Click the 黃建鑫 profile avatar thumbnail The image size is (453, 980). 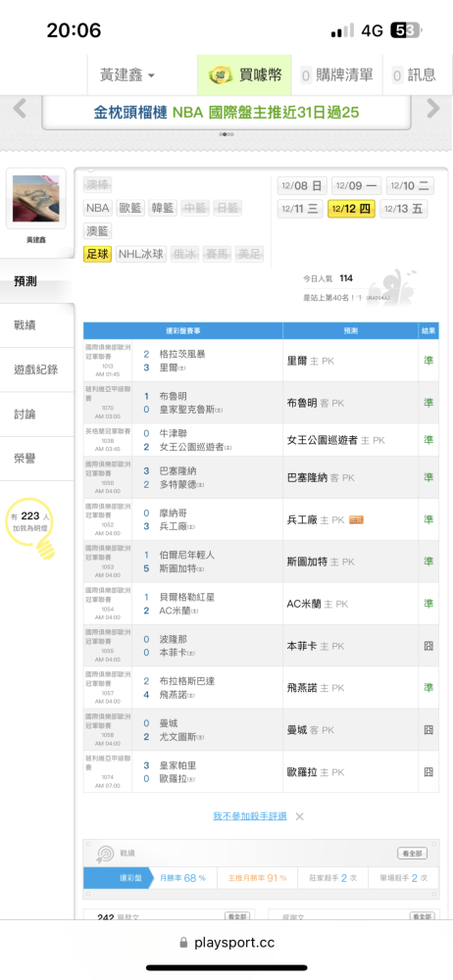point(35,198)
